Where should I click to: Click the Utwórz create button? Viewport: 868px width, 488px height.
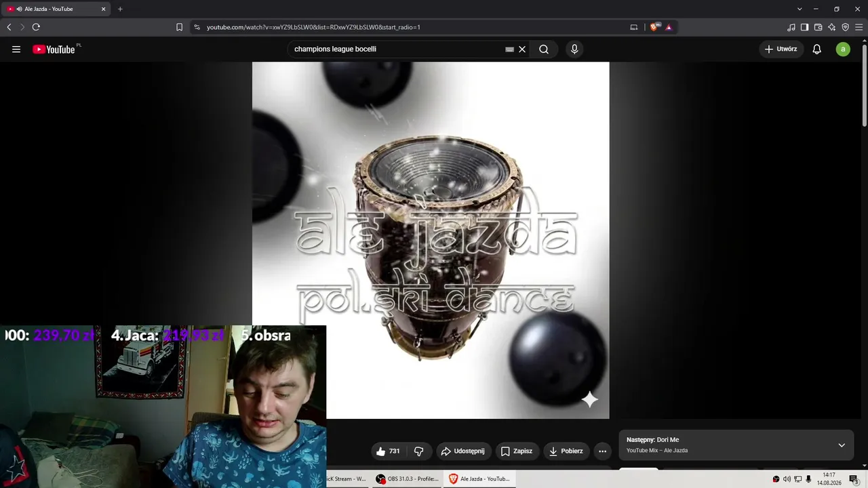coord(781,49)
